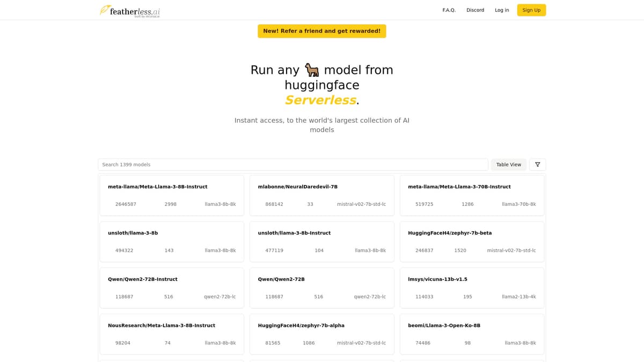The width and height of the screenshot is (644, 362).
Task: Open the unsloth/llama-3-8b model card
Action: tap(172, 242)
